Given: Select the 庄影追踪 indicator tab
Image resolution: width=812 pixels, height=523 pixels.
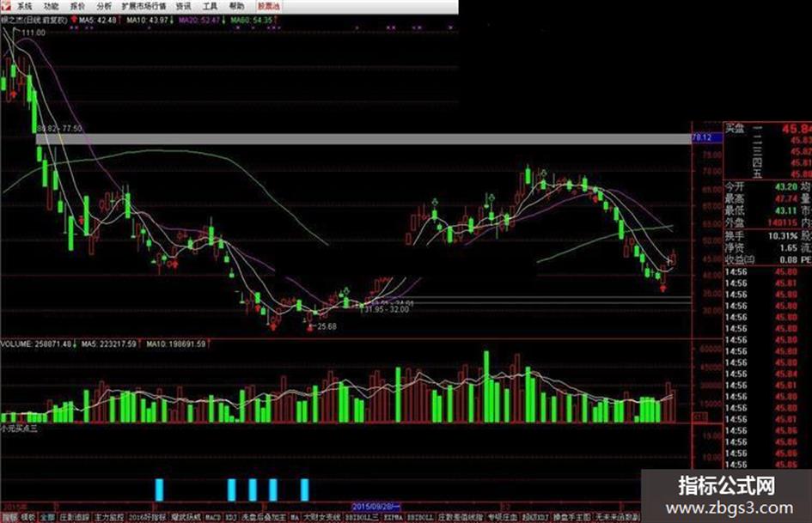Looking at the screenshot, I should pyautogui.click(x=75, y=517).
